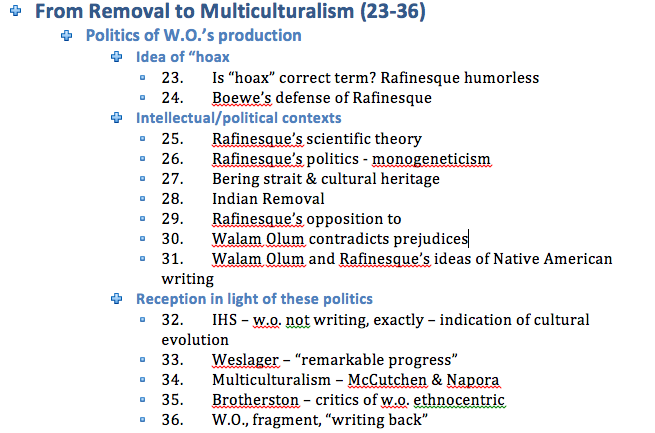655x433 pixels.
Task: Click text 'Walam Olum contradicts prejudices'
Action: [340, 239]
